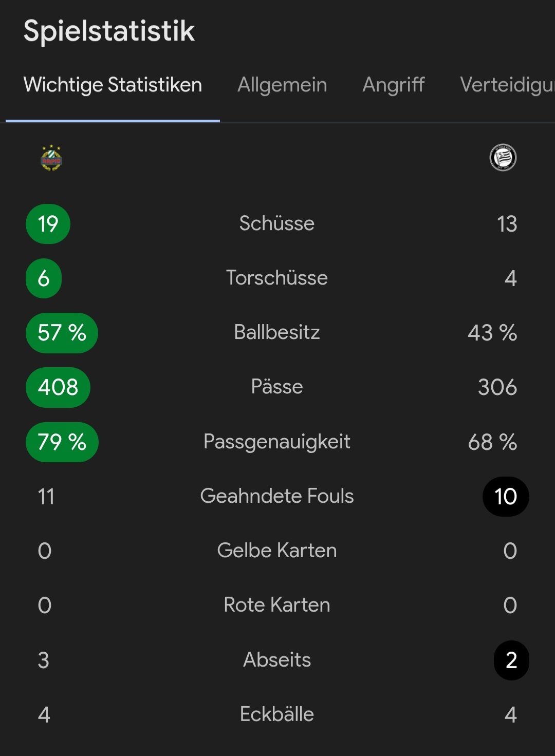Tap the green 6 Torschüsse badge
The image size is (555, 756).
click(x=44, y=278)
